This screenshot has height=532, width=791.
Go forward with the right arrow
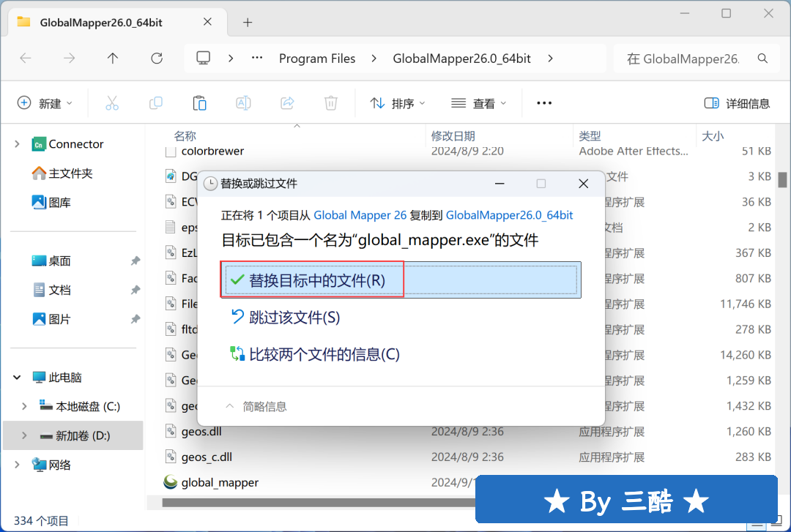pos(69,59)
